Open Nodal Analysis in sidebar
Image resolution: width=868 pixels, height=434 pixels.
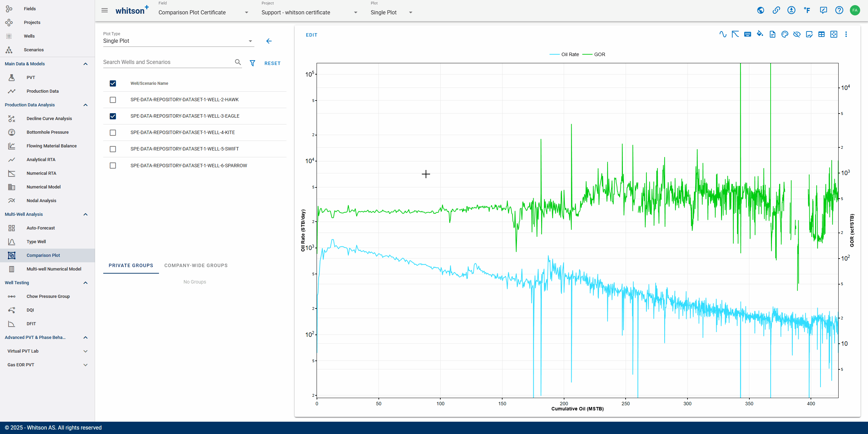(x=41, y=201)
